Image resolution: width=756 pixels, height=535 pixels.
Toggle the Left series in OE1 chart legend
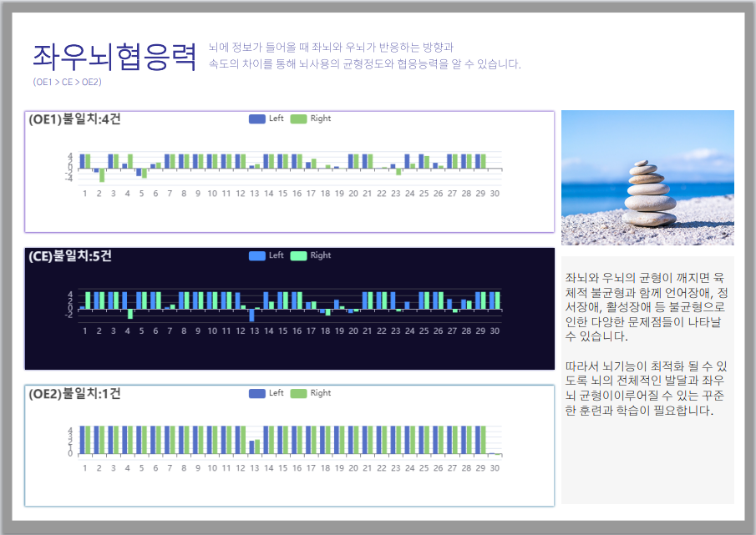coord(266,119)
